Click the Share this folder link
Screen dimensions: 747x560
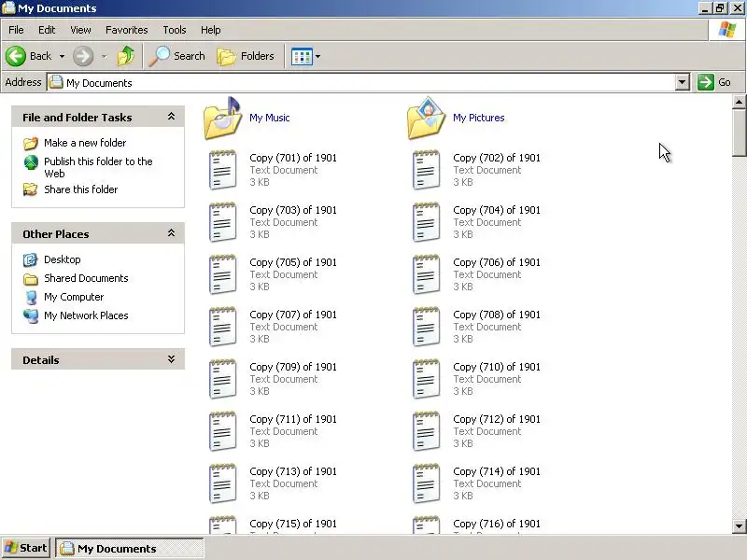(x=81, y=189)
